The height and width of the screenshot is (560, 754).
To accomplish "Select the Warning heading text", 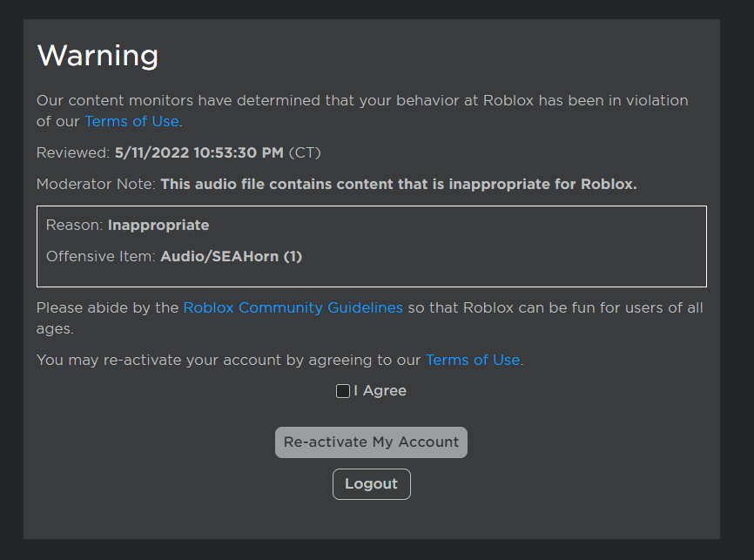I will point(98,56).
